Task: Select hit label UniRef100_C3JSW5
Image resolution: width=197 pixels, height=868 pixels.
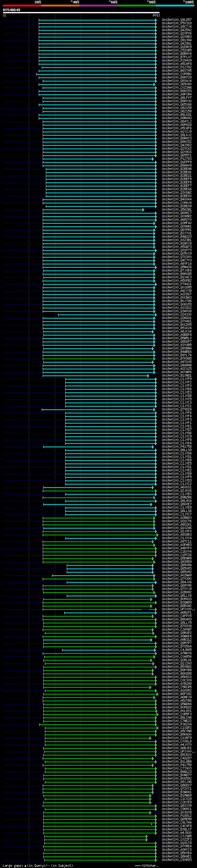Action: click(176, 836)
